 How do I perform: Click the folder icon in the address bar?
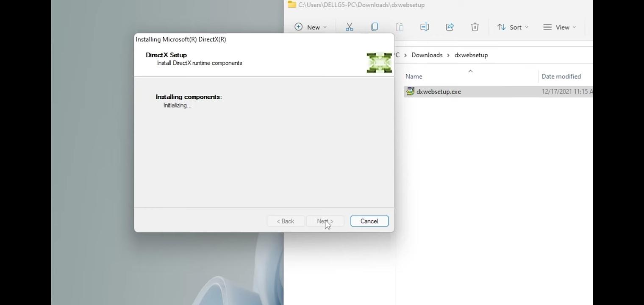coord(291,5)
